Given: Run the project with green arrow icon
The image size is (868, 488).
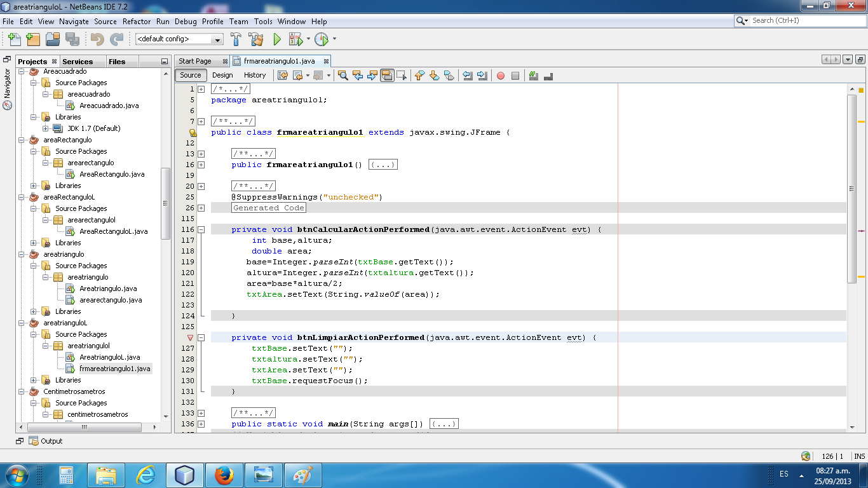Looking at the screenshot, I should coord(276,39).
